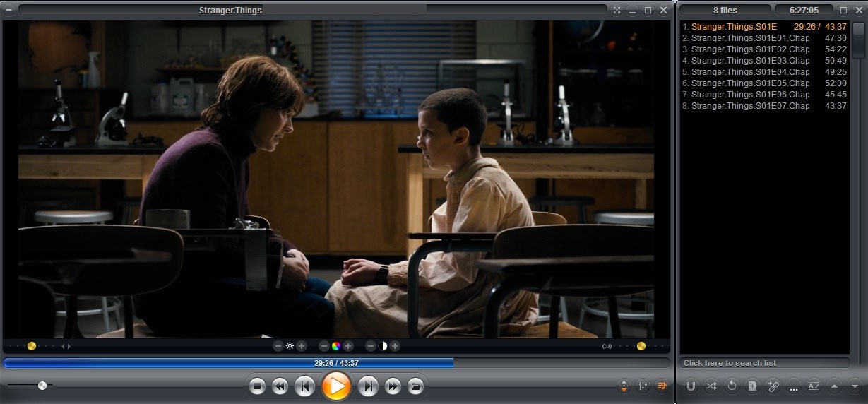Adjust the left gold knob slider
The image size is (868, 404).
[31, 346]
